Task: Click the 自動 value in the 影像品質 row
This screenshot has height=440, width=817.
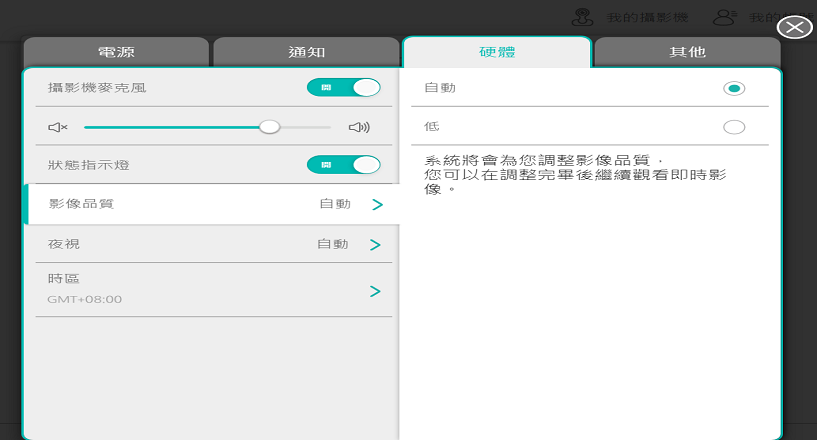Action: (335, 204)
